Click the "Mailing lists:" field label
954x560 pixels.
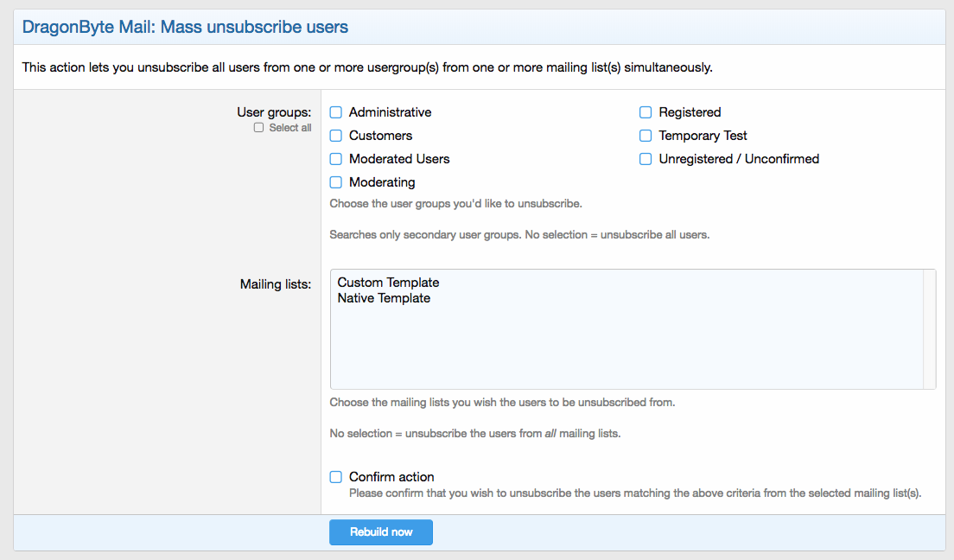[x=275, y=283]
